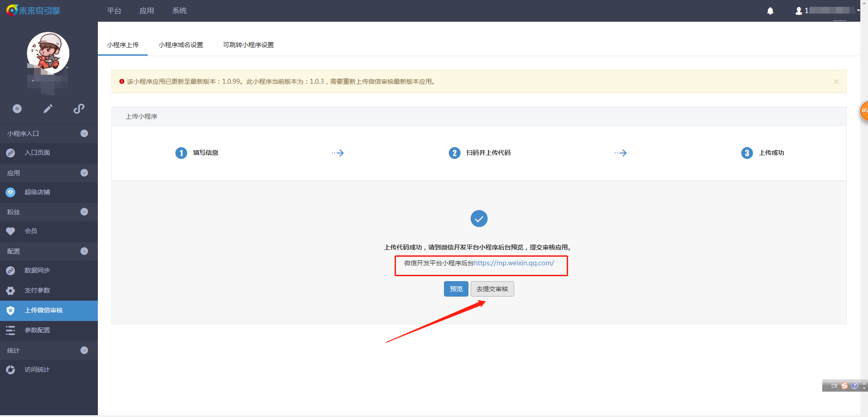Click the link chain icon under avatar
The width and height of the screenshot is (868, 417).
79,109
